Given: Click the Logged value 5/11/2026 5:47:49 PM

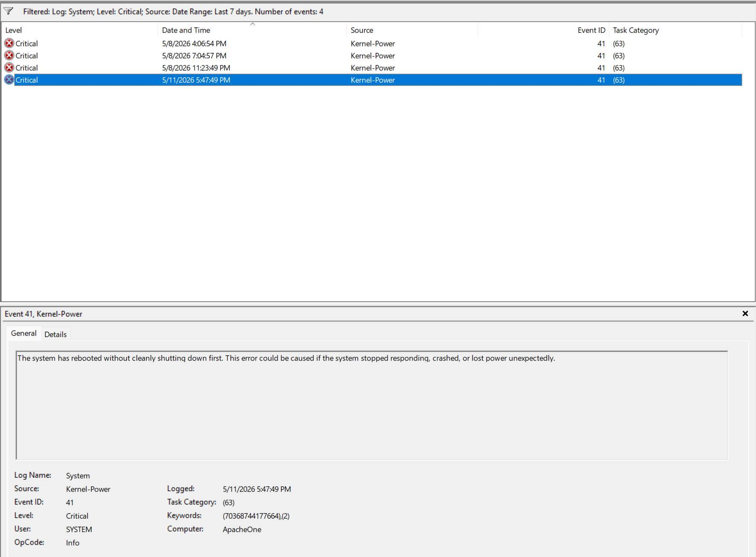Looking at the screenshot, I should point(257,489).
